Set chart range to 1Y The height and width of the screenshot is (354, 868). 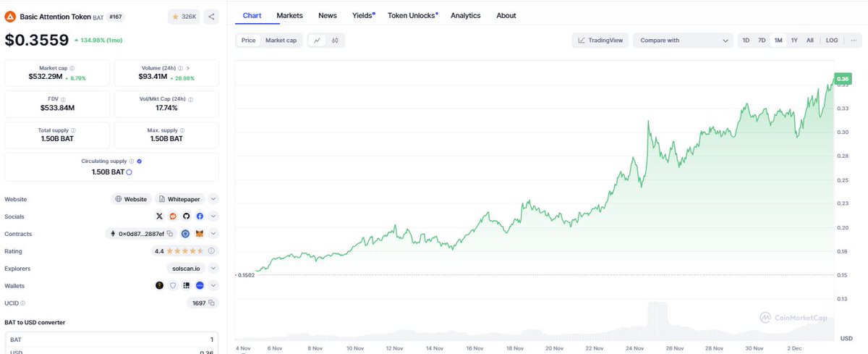pyautogui.click(x=794, y=41)
